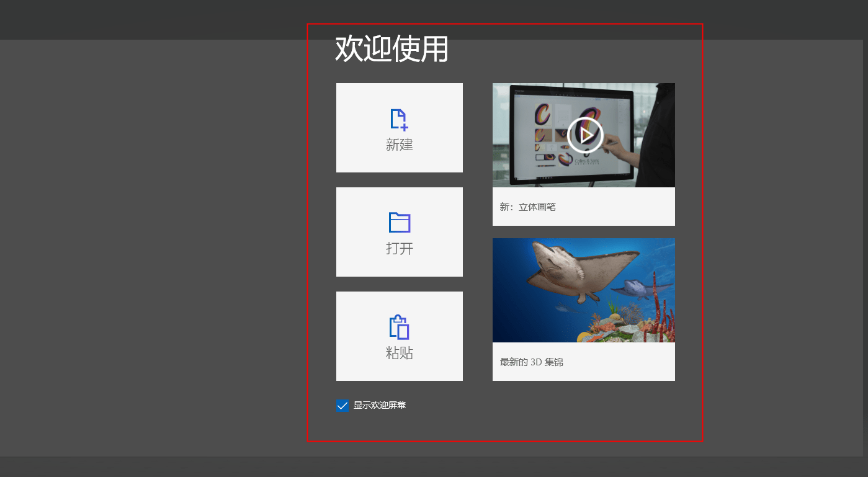Open the 打开 tile
Image resolution: width=868 pixels, height=477 pixels.
[399, 231]
